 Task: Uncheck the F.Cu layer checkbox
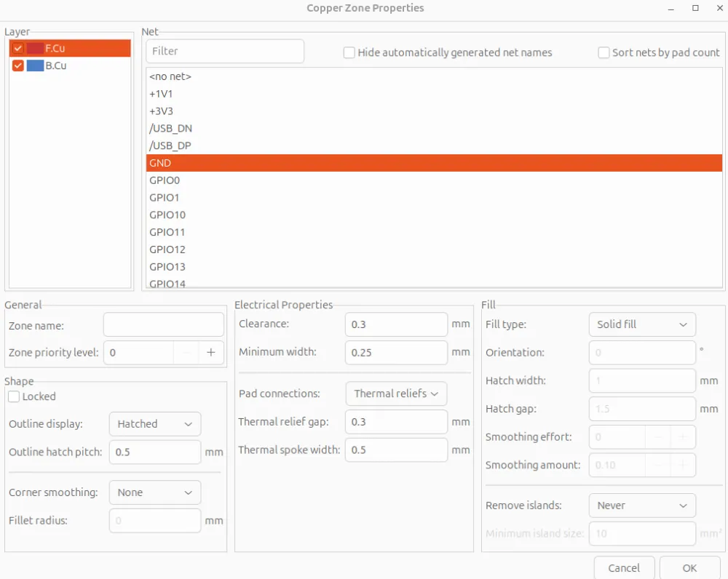[x=18, y=49]
